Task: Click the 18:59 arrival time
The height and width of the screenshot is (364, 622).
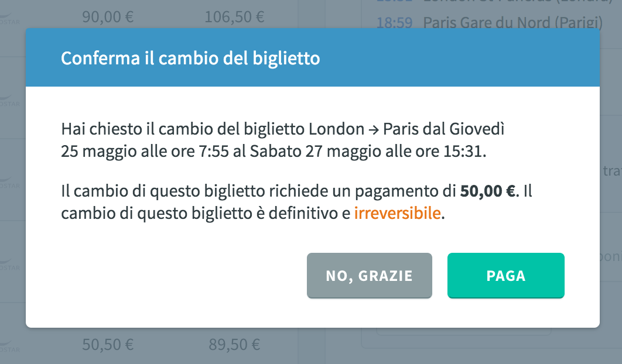Action: pyautogui.click(x=394, y=23)
